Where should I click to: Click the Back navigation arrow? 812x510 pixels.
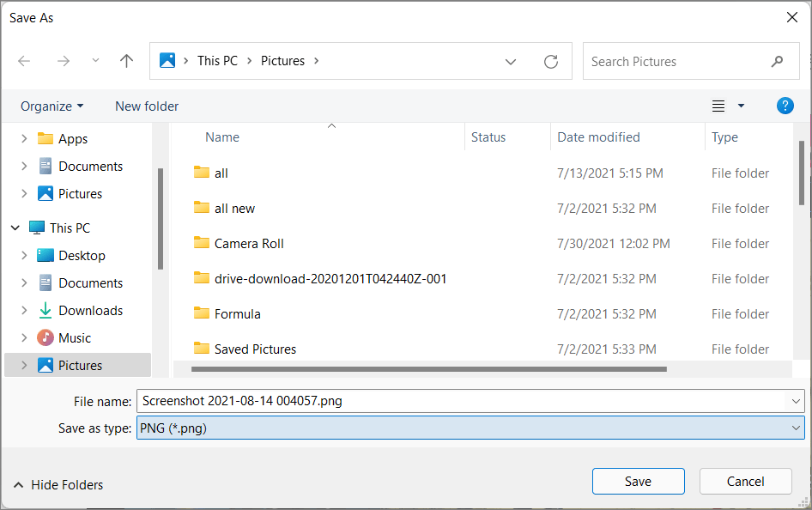pyautogui.click(x=24, y=61)
